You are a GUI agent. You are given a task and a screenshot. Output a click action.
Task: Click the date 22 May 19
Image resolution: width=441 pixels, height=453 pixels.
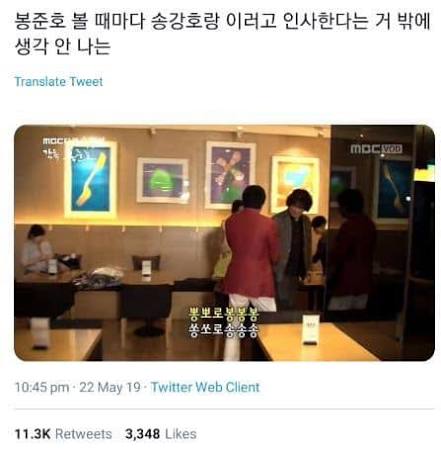[110, 387]
